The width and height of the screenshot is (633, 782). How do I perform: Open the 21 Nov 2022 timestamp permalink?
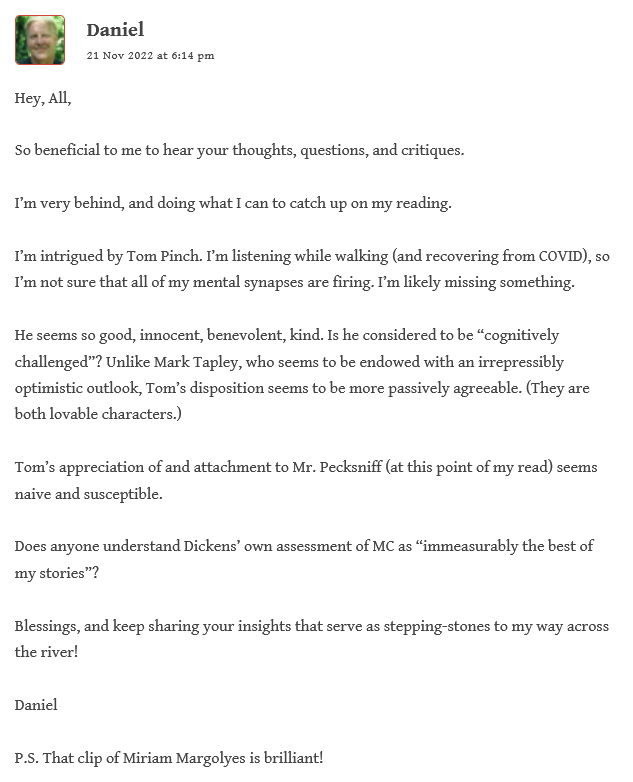coord(150,56)
